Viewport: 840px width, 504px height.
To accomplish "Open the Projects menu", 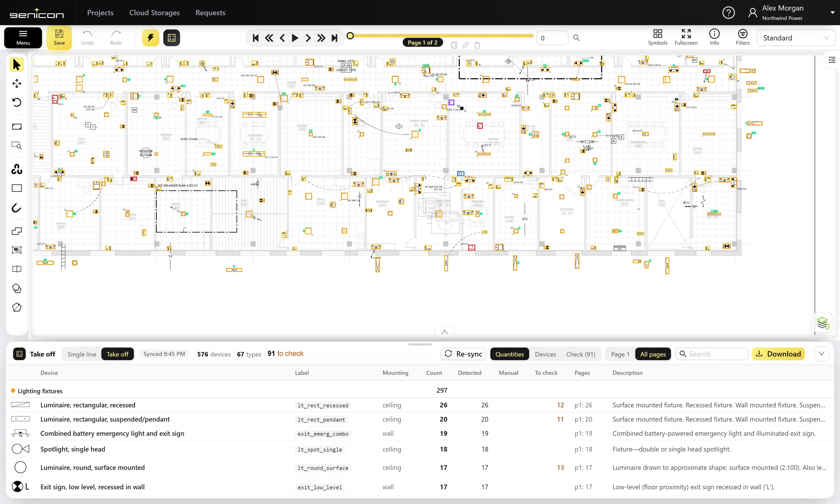I will coord(100,13).
